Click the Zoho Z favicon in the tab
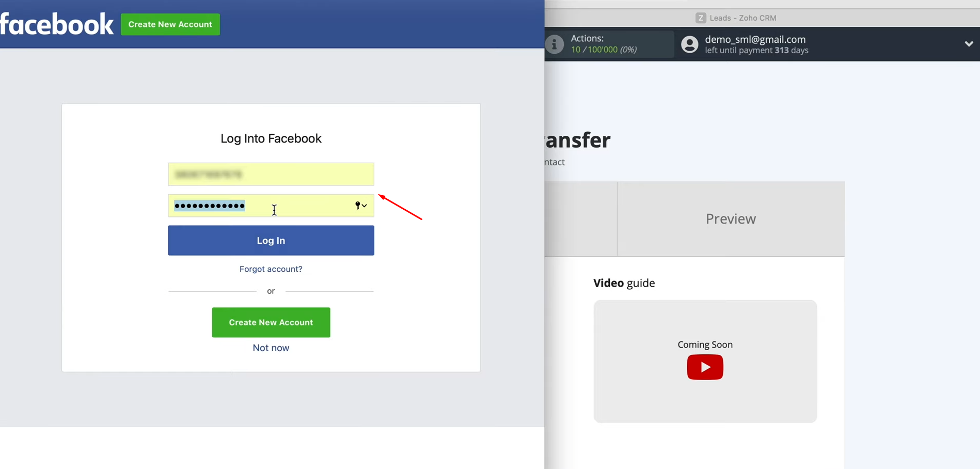This screenshot has width=980, height=469. tap(700, 18)
